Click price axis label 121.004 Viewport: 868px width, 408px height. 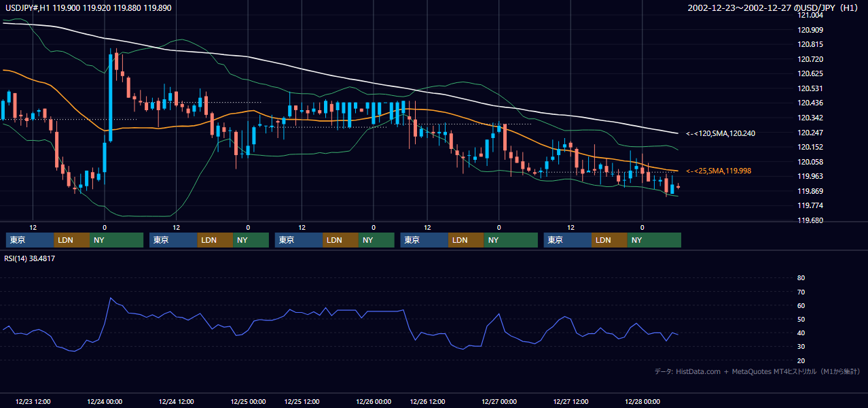pos(810,15)
